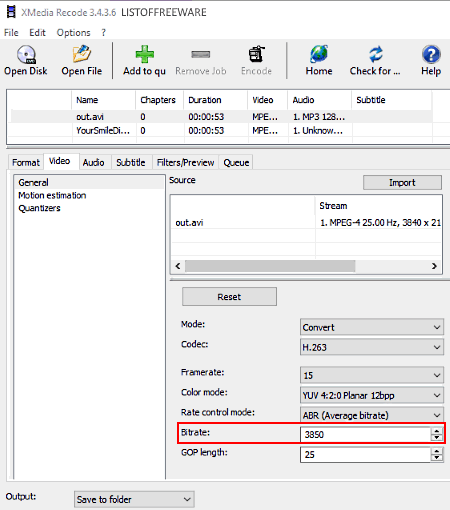Select Quantizers in the settings list
Image resolution: width=450 pixels, height=510 pixels.
[39, 208]
